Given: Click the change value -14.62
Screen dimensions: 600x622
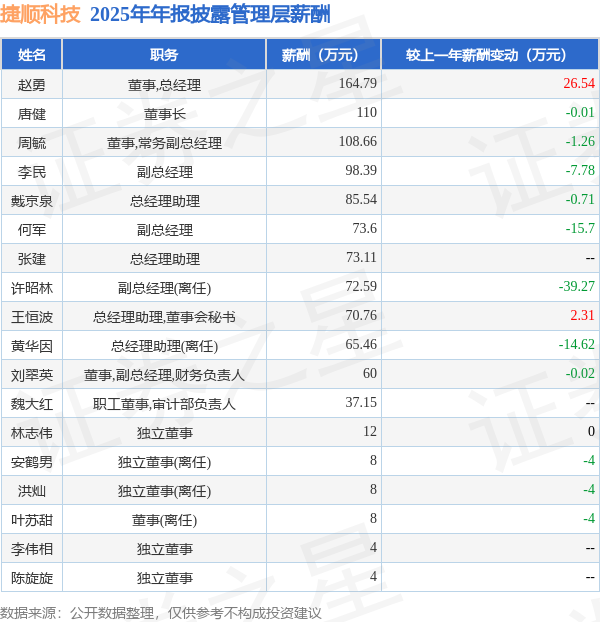Looking at the screenshot, I should (x=577, y=344).
